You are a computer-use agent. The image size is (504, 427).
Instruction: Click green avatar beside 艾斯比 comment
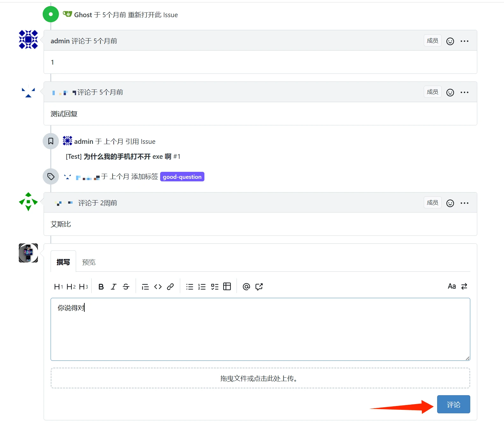click(28, 201)
